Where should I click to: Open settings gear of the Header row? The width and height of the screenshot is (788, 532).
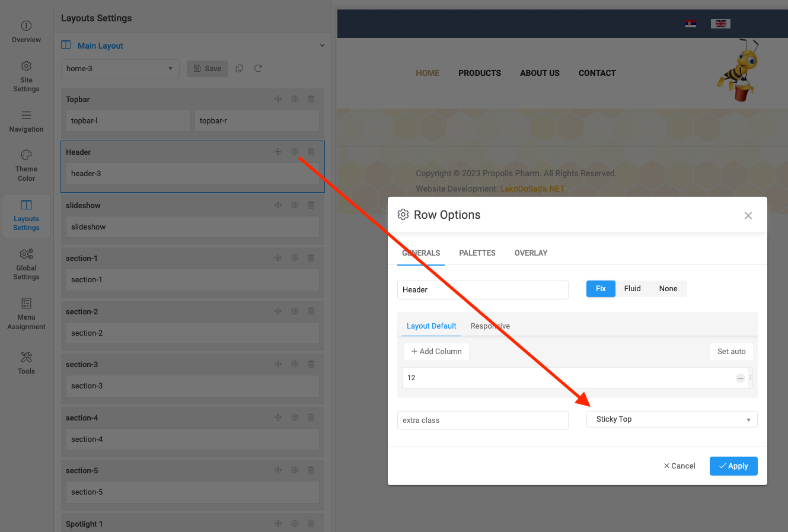pyautogui.click(x=295, y=152)
